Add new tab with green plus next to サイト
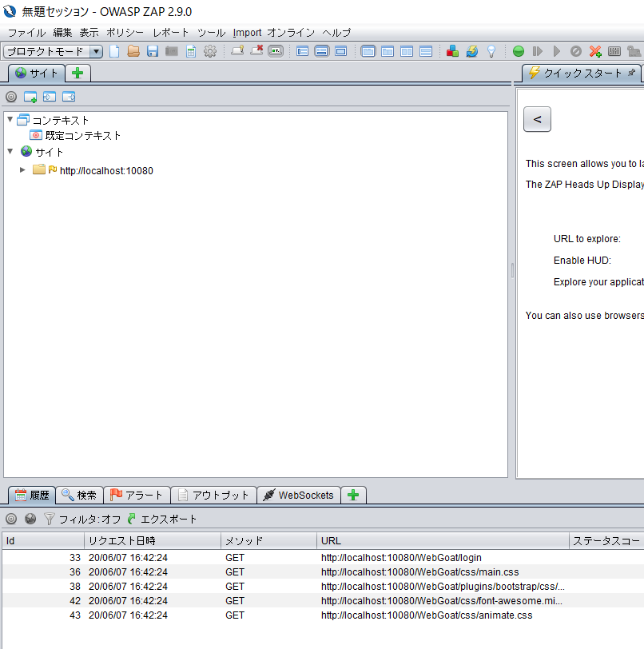The image size is (644, 649). click(78, 74)
